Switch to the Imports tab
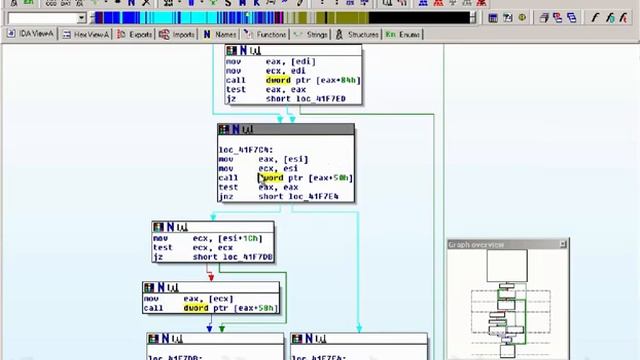640x360 pixels. click(177, 35)
